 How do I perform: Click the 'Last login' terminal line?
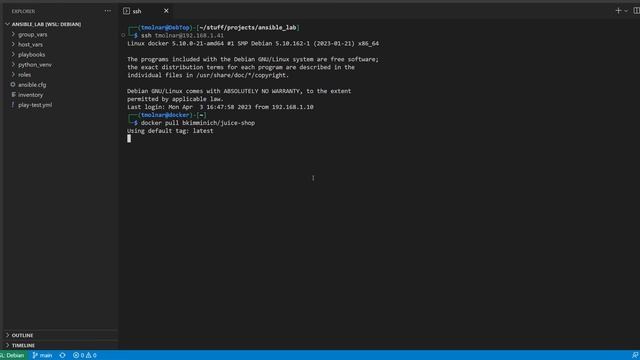(x=220, y=107)
